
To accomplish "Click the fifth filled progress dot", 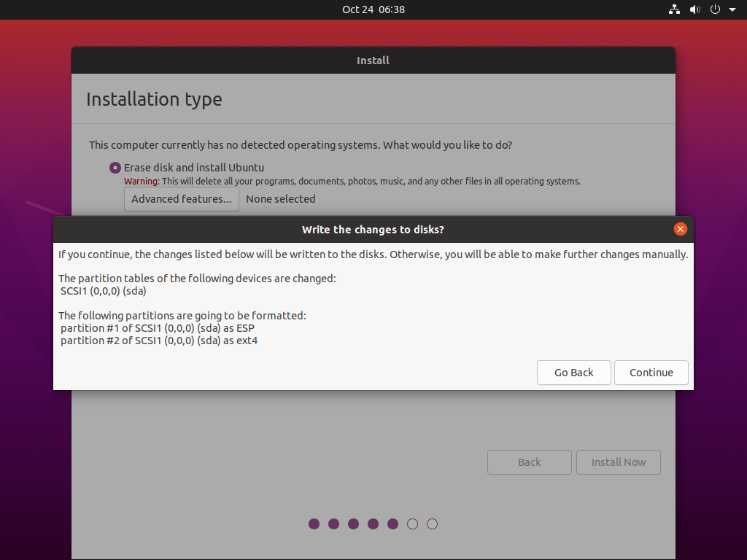I will point(392,524).
